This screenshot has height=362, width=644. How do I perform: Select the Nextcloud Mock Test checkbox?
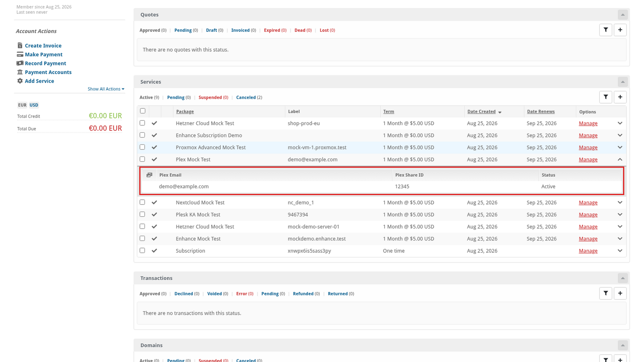click(x=142, y=202)
